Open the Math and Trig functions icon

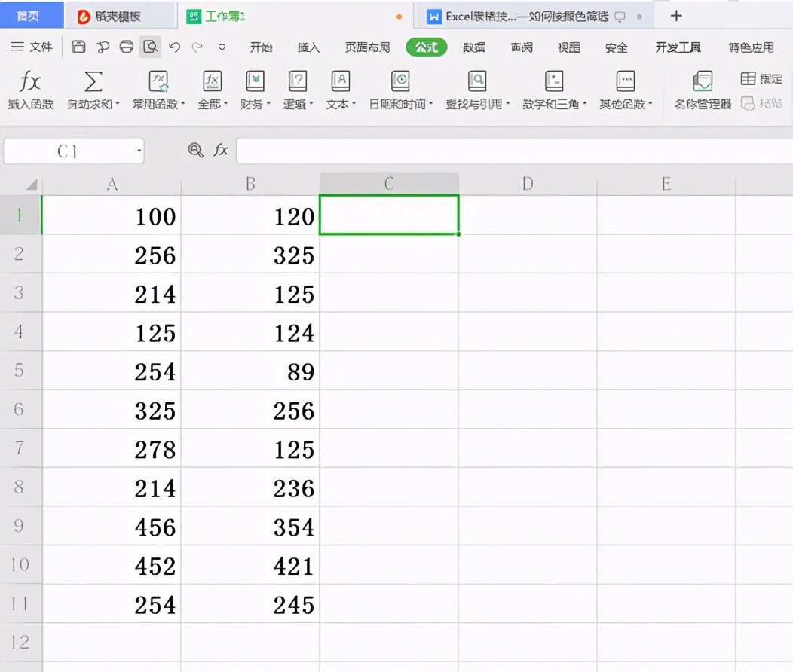(554, 81)
